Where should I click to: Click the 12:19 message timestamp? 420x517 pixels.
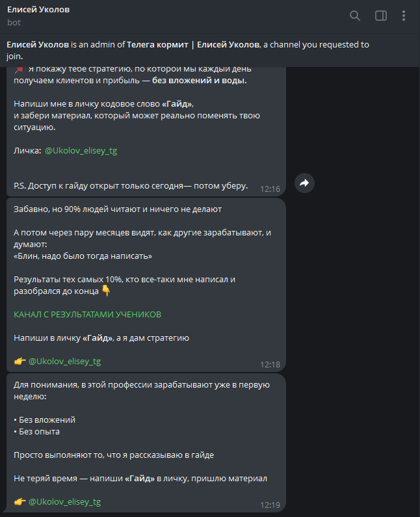270,505
